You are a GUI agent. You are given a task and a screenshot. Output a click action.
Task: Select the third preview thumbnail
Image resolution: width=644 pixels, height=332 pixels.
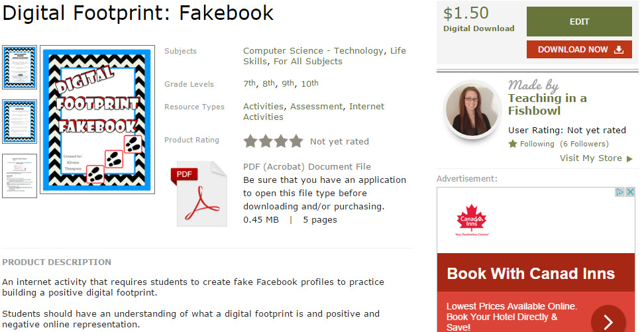click(x=20, y=176)
